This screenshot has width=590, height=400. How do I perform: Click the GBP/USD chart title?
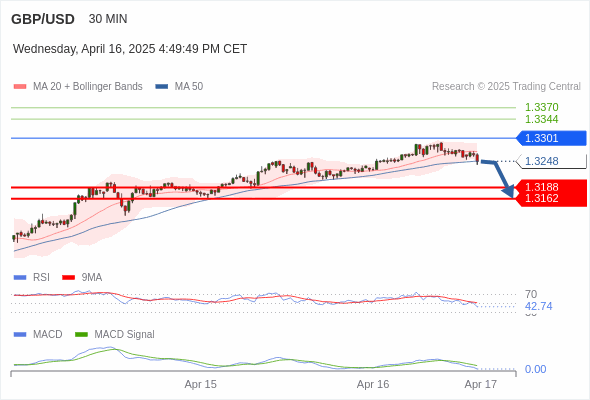(43, 19)
